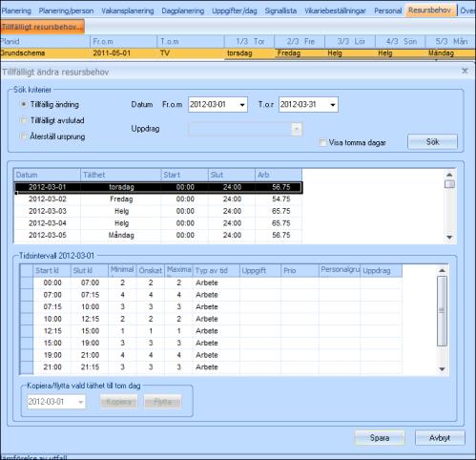This screenshot has width=476, height=460.
Task: Select row header of the 00:00–07:00 interval
Action: 27,282
